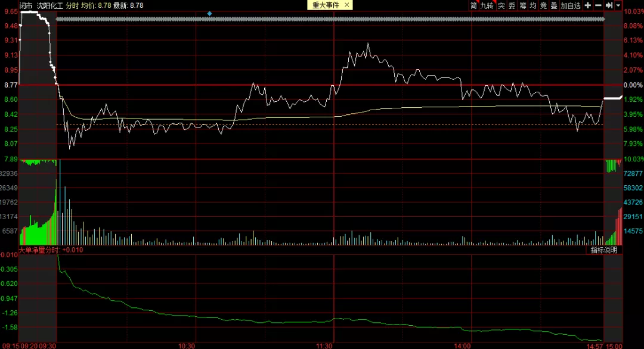Click the 14:57 time axis label
Image resolution: width=644 pixels, height=349 pixels.
point(595,346)
